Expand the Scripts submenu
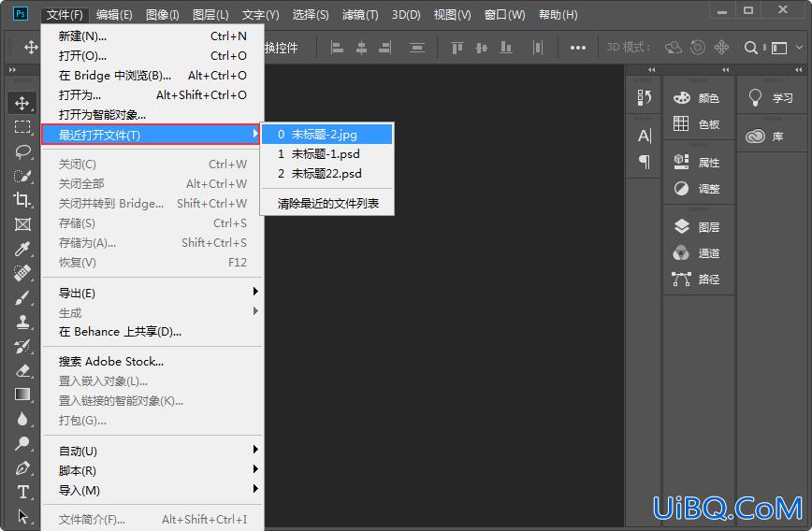 [152, 470]
